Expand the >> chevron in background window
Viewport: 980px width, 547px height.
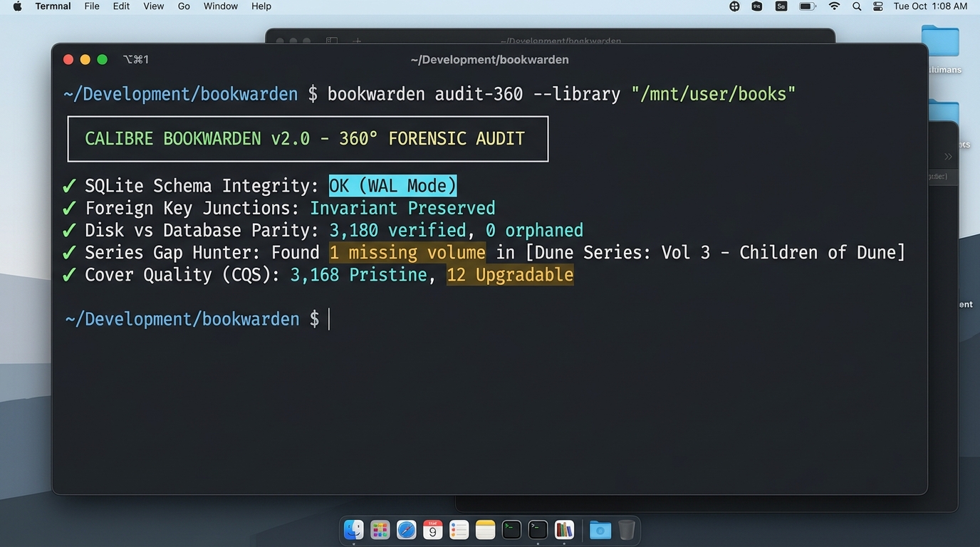click(x=948, y=157)
